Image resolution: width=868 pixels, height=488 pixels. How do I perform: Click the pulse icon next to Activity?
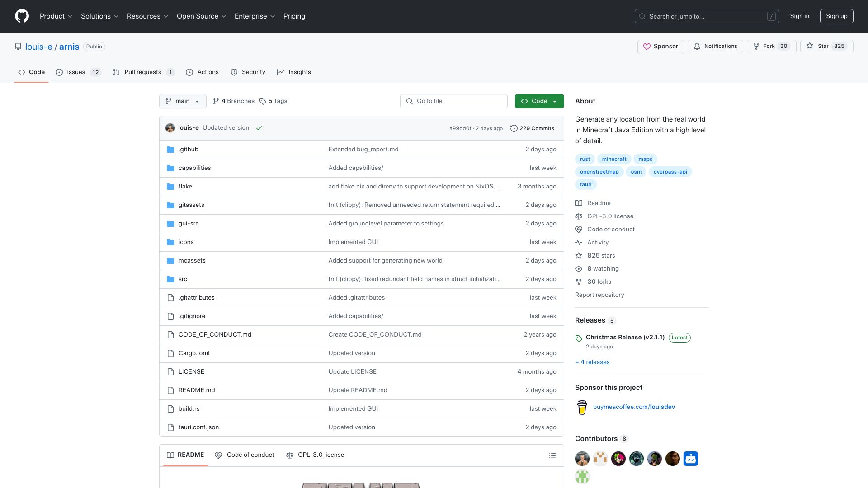579,243
